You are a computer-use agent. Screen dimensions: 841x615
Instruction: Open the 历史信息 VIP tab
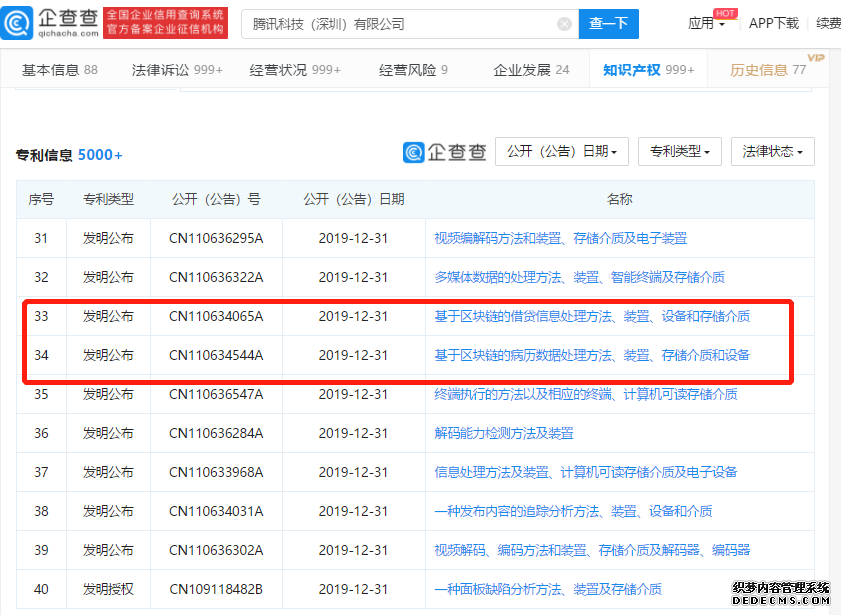[x=768, y=70]
